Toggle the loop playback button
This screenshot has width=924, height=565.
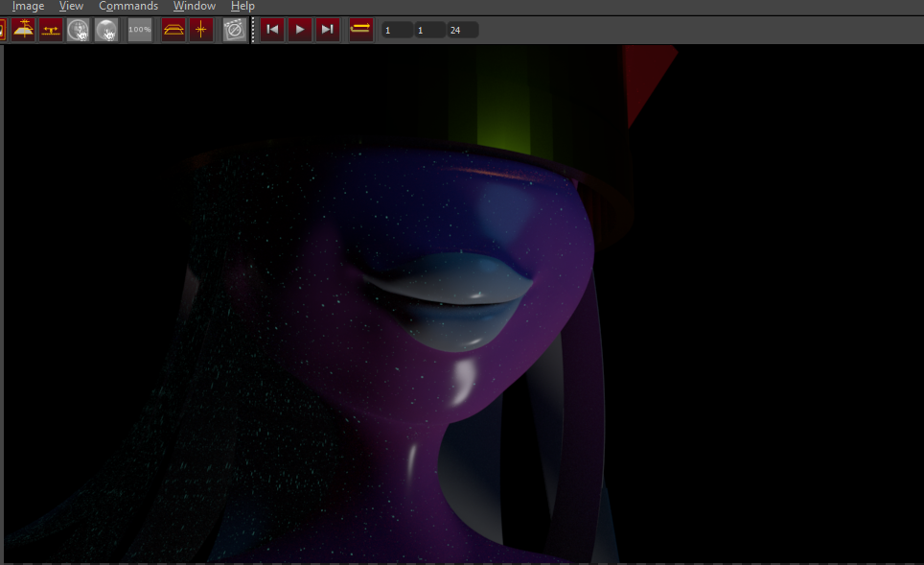(x=360, y=30)
